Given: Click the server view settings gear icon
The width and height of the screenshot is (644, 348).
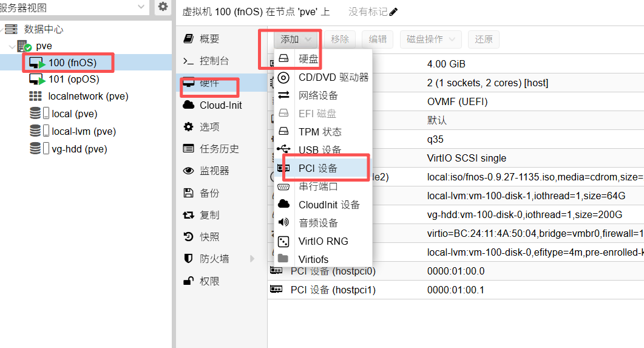Looking at the screenshot, I should (x=163, y=7).
